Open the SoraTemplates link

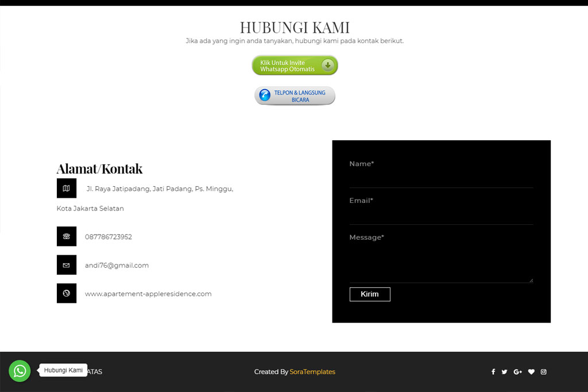312,372
